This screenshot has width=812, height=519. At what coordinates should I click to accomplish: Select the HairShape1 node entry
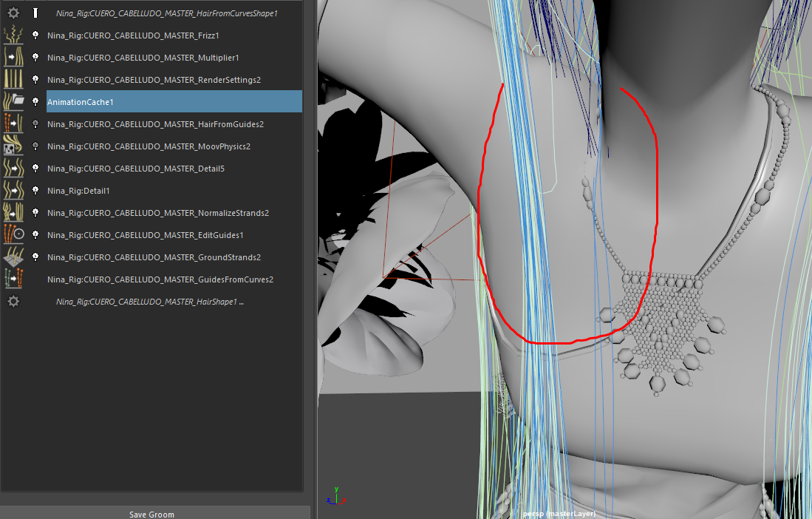click(149, 302)
